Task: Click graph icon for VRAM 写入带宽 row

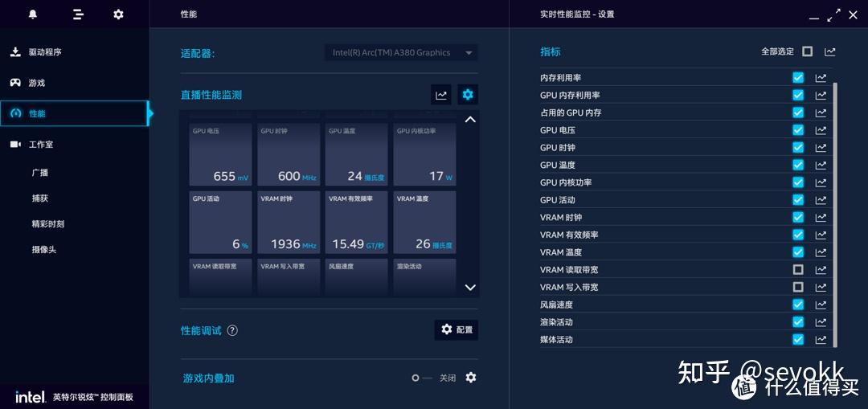Action: pos(821,287)
